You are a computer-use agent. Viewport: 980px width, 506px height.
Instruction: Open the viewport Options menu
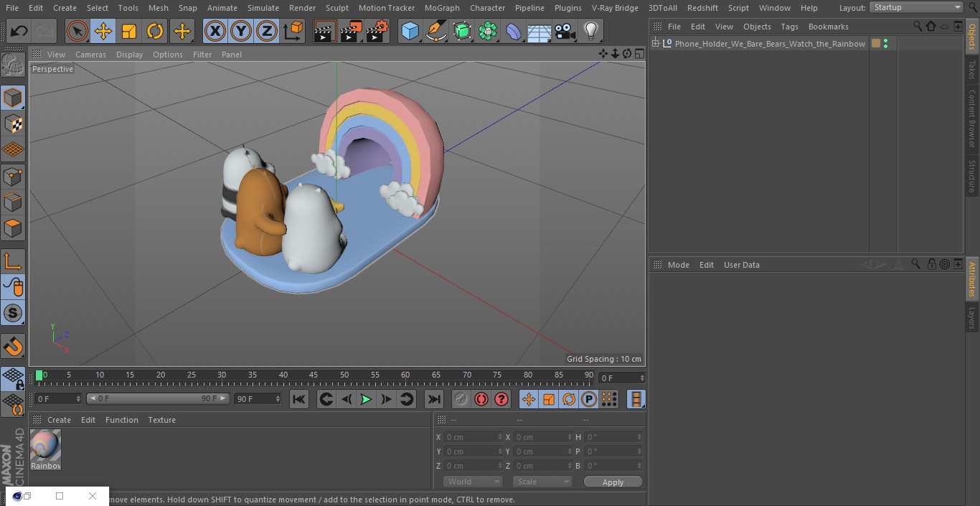(168, 55)
